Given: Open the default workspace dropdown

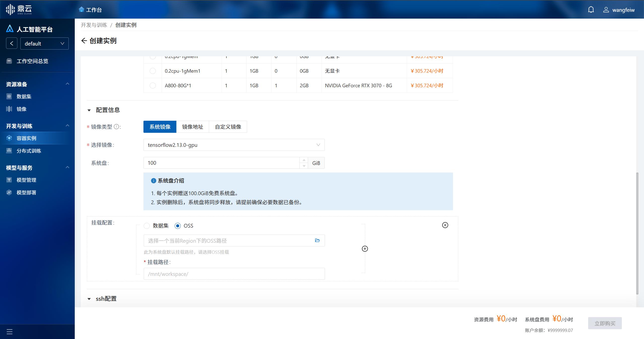Looking at the screenshot, I should point(44,44).
